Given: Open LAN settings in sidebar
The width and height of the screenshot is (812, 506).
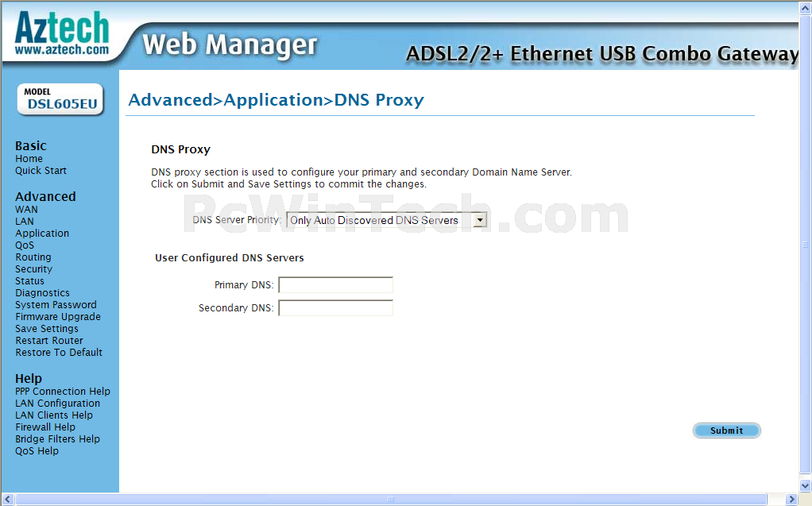Looking at the screenshot, I should click(25, 221).
